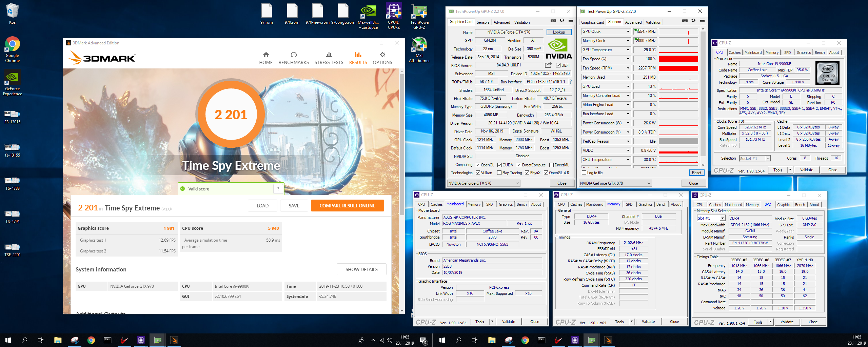
Task: Open the 3DMark OPTIONS gear
Action: [382, 58]
